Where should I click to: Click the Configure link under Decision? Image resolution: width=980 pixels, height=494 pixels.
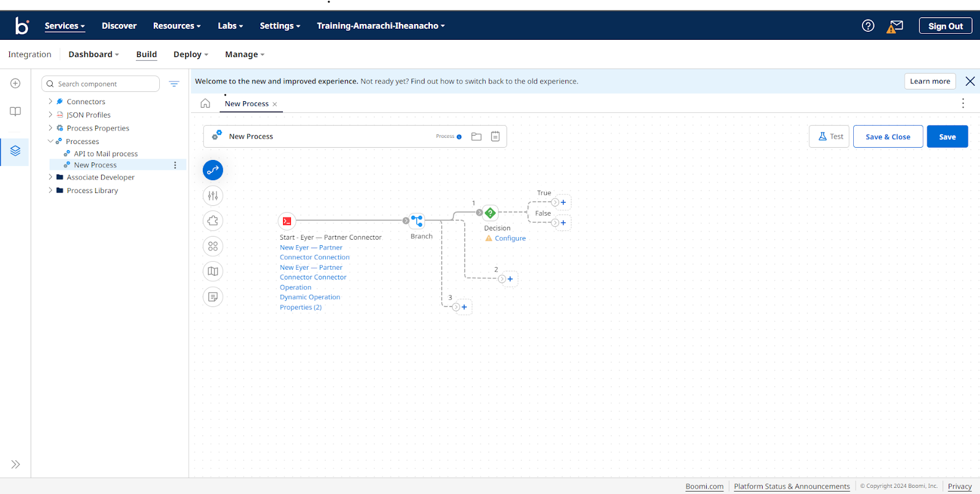coord(510,238)
